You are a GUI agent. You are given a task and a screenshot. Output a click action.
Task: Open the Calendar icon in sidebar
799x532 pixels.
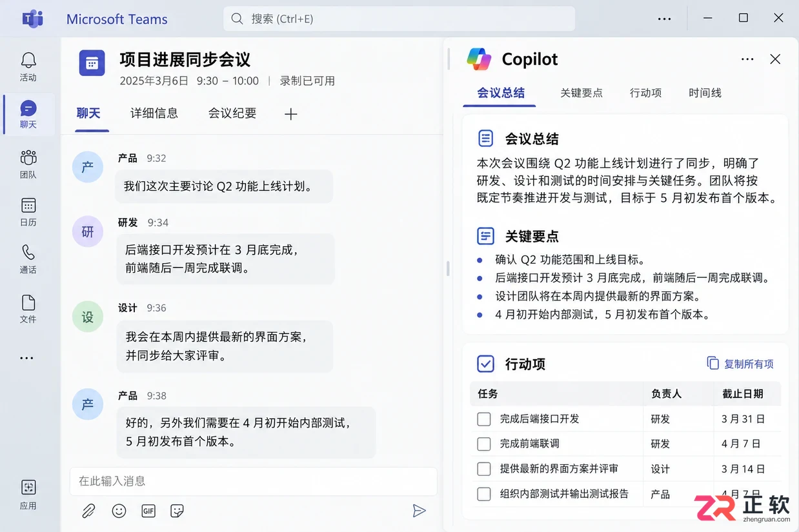click(x=28, y=205)
